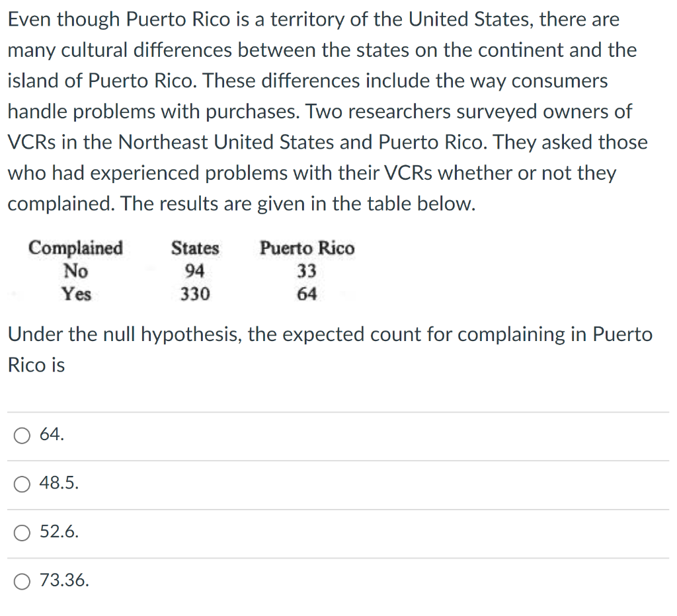Click the 'Under the null hypothesis' question text
This screenshot has width=677, height=616.
(x=331, y=349)
